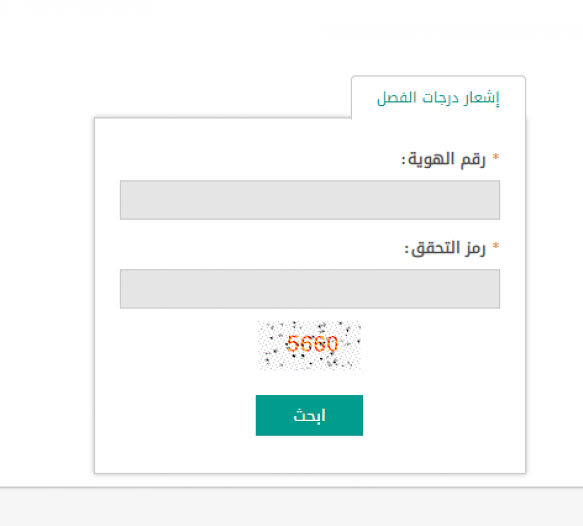583x526 pixels.
Task: Open the إشعار درجات الفصل tab
Action: tap(438, 98)
